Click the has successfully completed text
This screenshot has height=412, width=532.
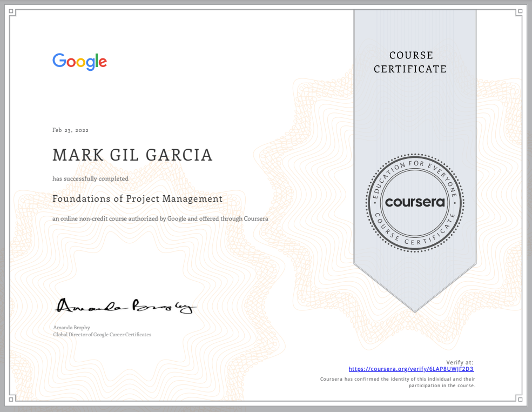[90, 178]
